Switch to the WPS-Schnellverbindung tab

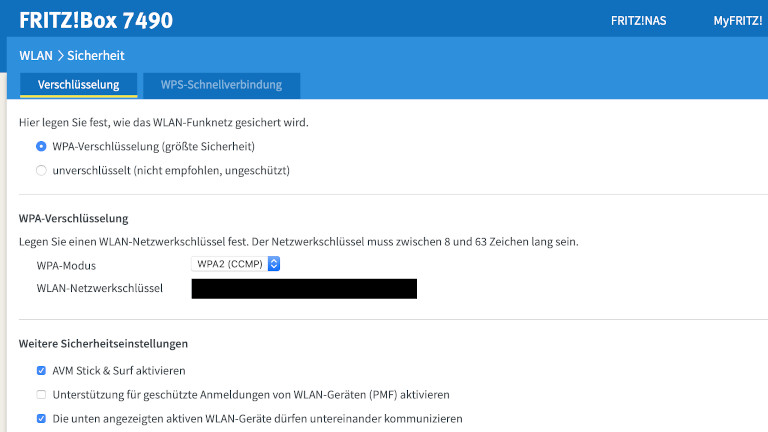click(221, 85)
